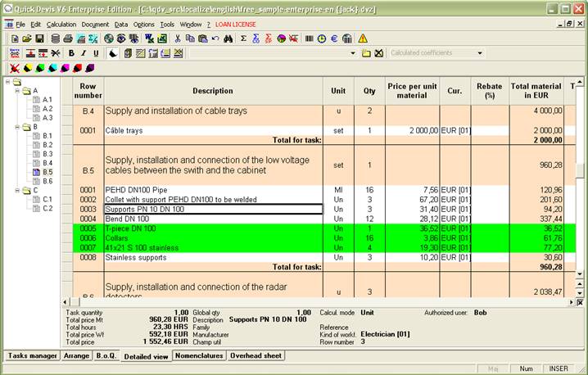Select tree item C.1
The height and width of the screenshot is (375, 588).
47,200
